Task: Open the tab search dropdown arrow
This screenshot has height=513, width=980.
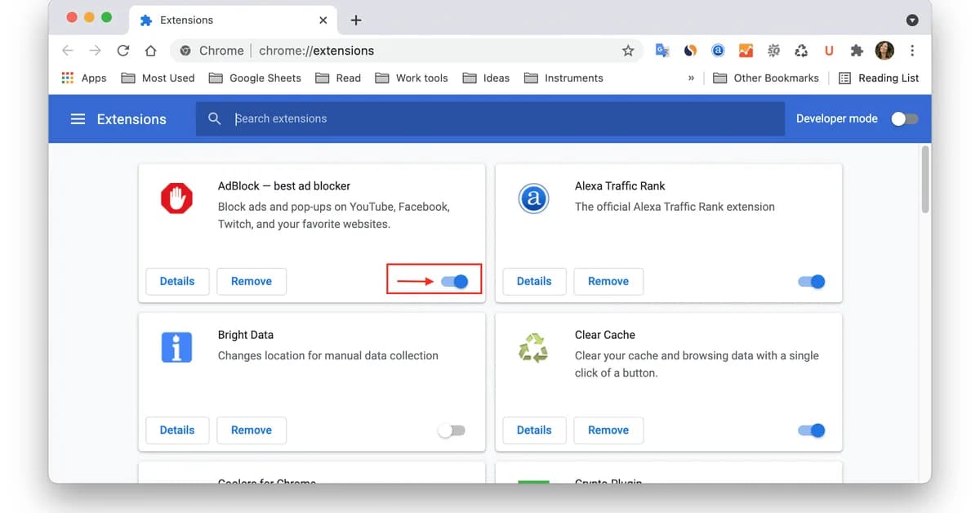Action: [913, 20]
